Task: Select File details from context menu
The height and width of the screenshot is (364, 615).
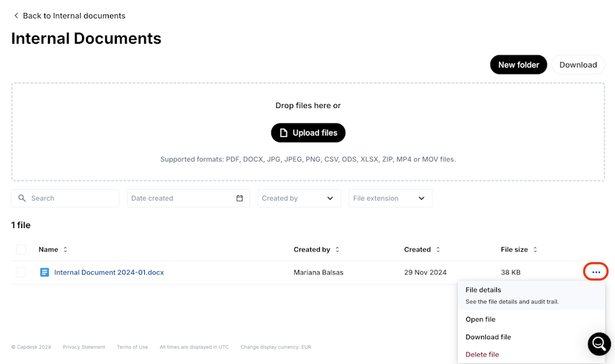Action: point(483,290)
